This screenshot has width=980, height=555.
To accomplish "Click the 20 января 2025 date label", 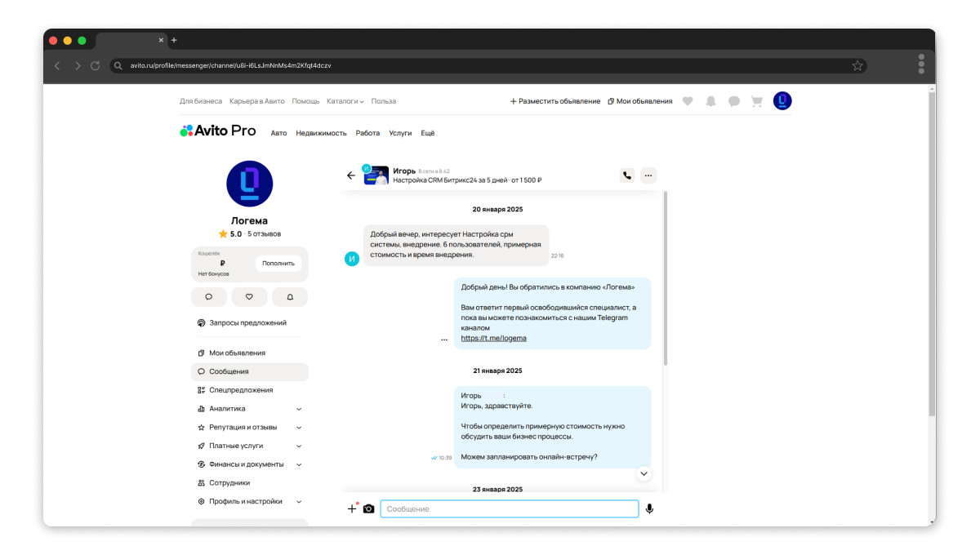I will point(497,210).
